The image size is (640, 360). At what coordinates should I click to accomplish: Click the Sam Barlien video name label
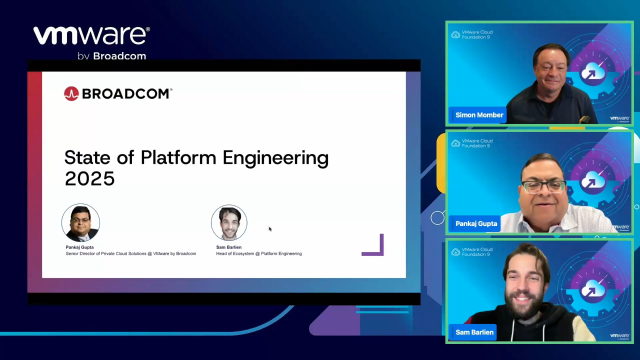point(473,332)
